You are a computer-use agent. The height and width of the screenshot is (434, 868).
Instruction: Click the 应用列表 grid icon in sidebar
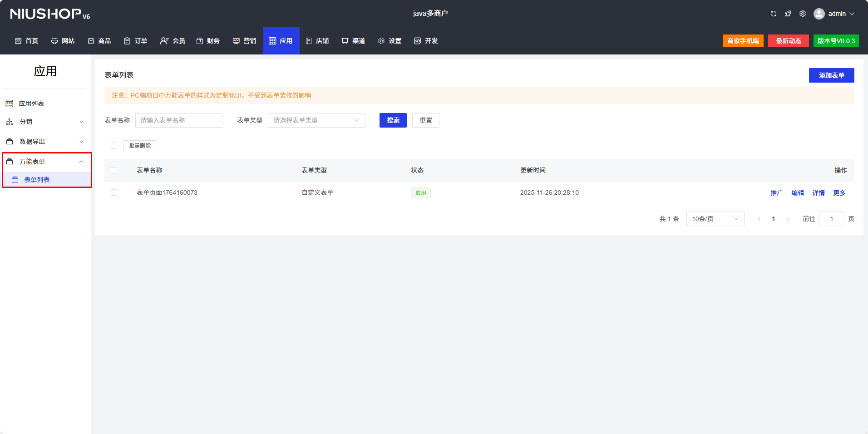(x=9, y=104)
